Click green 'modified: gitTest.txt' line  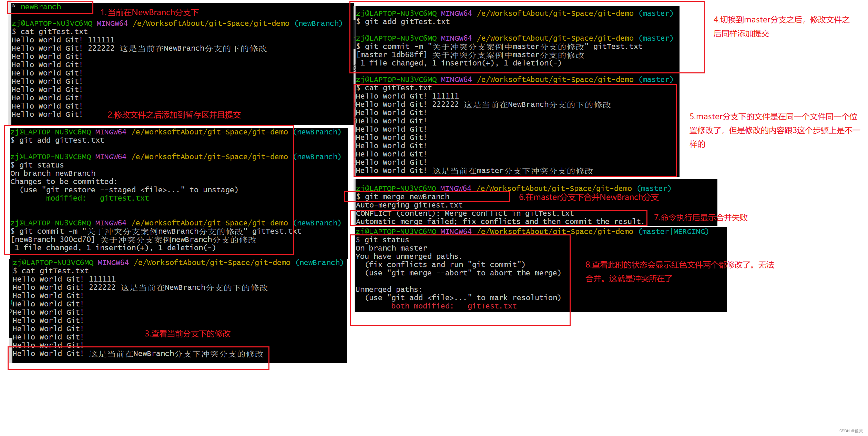[x=98, y=198]
